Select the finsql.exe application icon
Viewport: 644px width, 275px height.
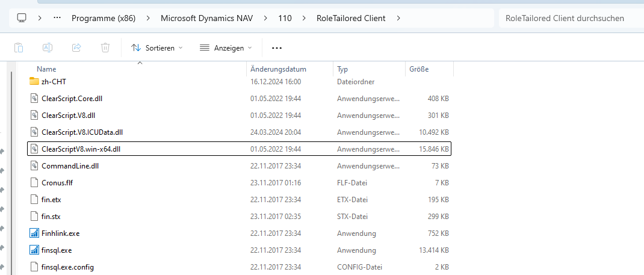[34, 250]
